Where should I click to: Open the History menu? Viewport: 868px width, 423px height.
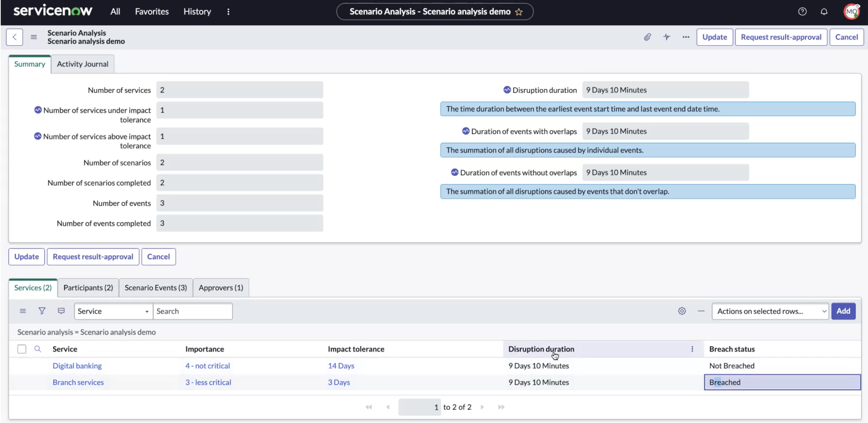tap(197, 12)
